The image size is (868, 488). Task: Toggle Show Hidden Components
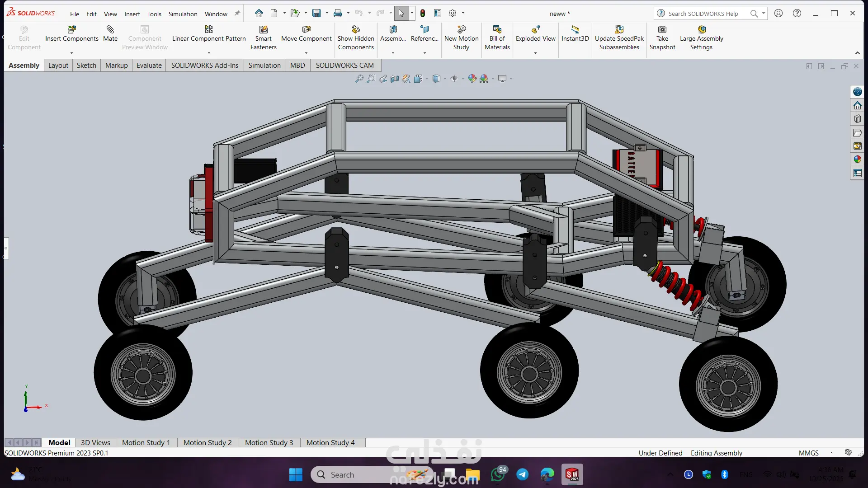(356, 30)
